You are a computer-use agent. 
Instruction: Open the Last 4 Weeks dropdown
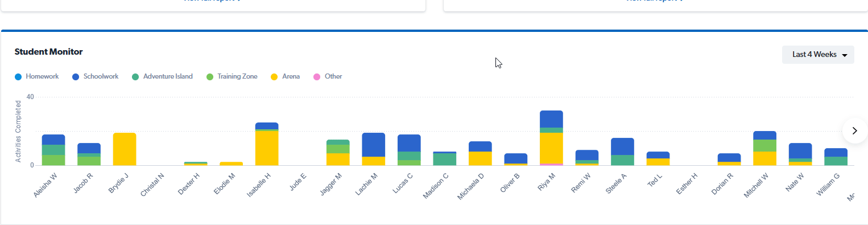(x=818, y=55)
